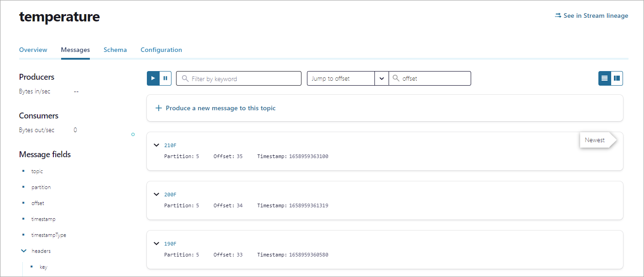
Task: Click Produce a new message to this topic
Action: point(220,108)
